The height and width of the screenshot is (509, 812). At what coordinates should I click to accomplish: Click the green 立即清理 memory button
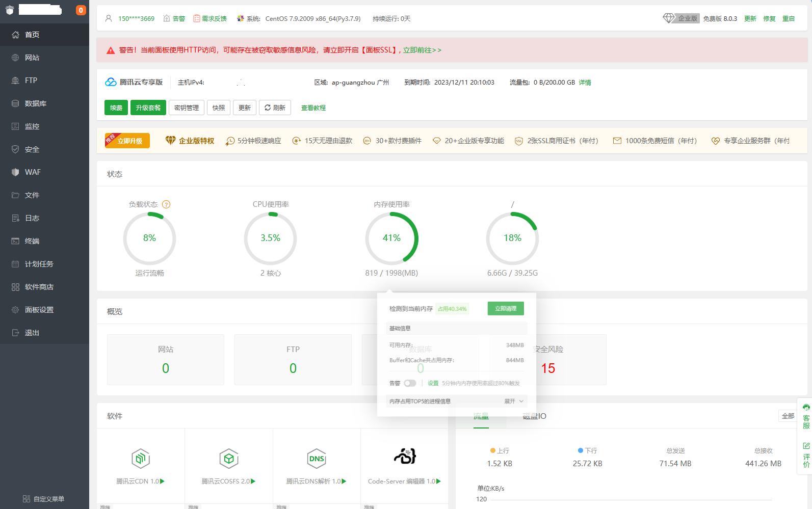[x=505, y=308]
